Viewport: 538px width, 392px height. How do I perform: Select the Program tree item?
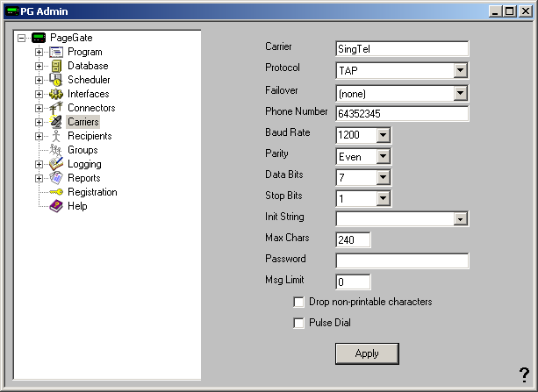point(85,52)
